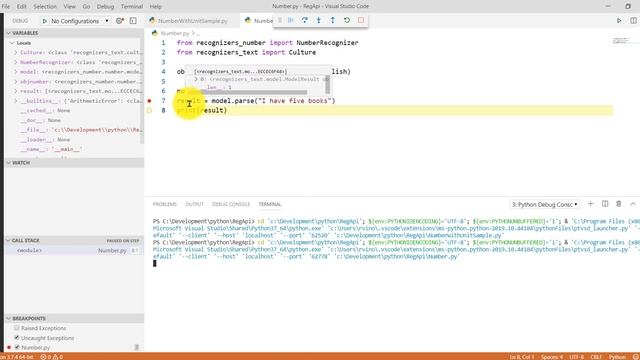Click the feedback smiley in status bar

[x=636, y=357]
